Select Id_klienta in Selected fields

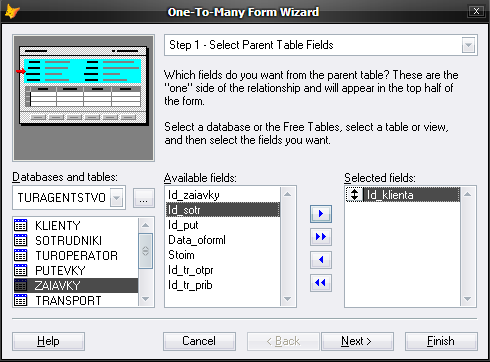(x=403, y=195)
